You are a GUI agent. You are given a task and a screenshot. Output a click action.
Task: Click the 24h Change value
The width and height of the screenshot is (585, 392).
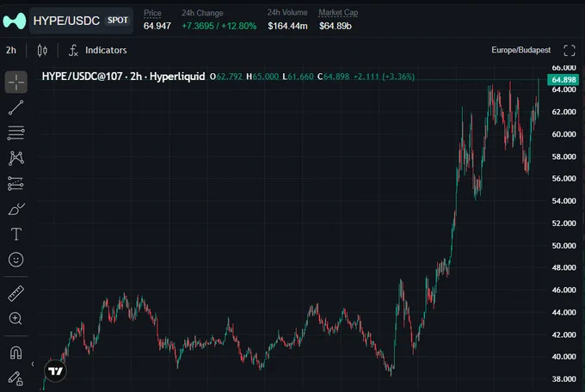[x=219, y=26]
